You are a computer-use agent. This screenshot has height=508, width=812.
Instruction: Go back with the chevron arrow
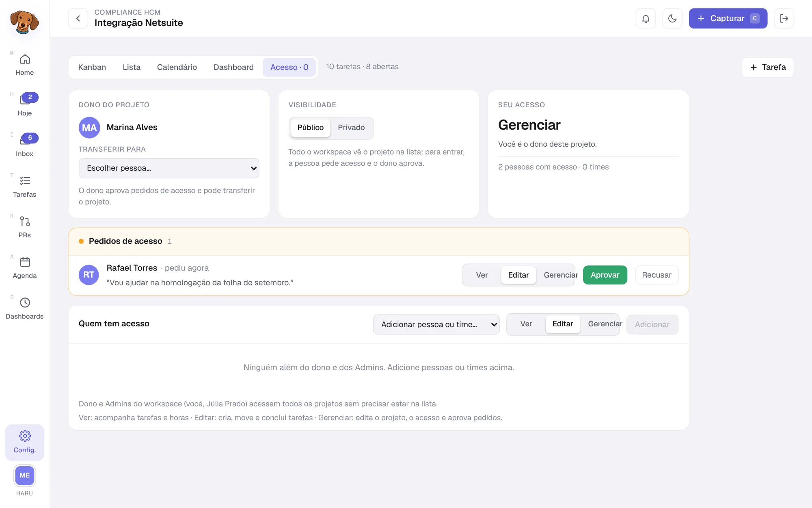[x=78, y=18]
